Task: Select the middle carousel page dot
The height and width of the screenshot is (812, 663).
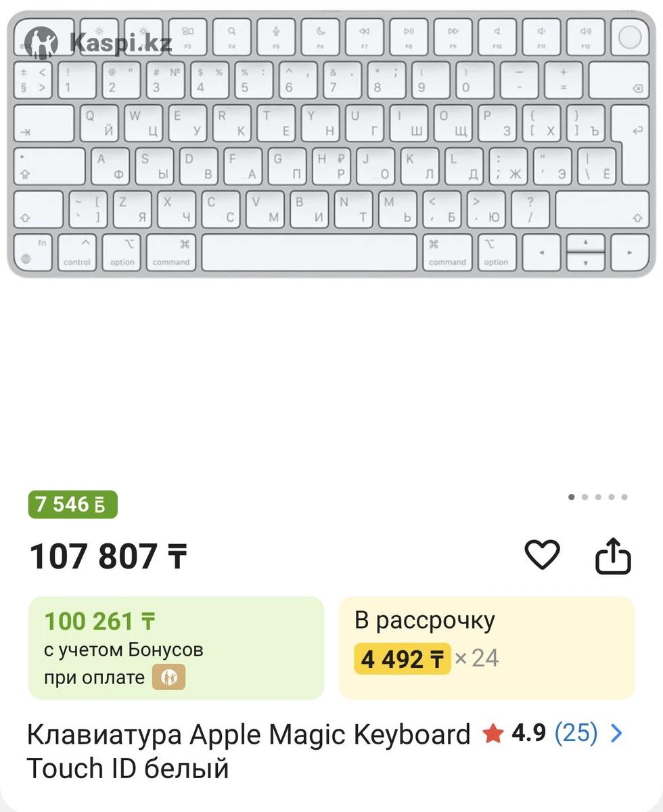Action: [x=598, y=497]
